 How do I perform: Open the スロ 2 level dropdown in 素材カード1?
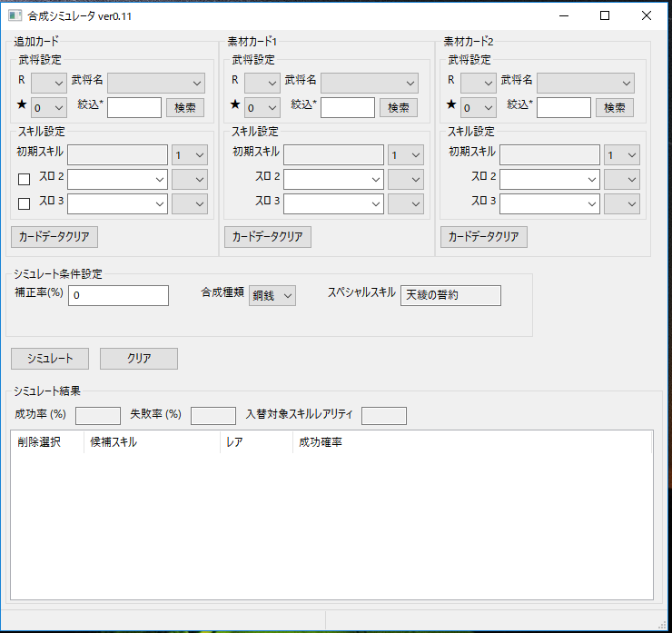click(406, 179)
